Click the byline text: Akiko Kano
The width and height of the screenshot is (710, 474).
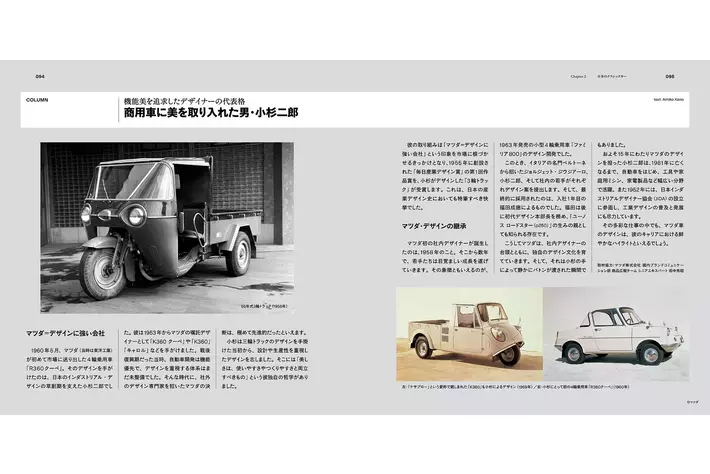668,99
